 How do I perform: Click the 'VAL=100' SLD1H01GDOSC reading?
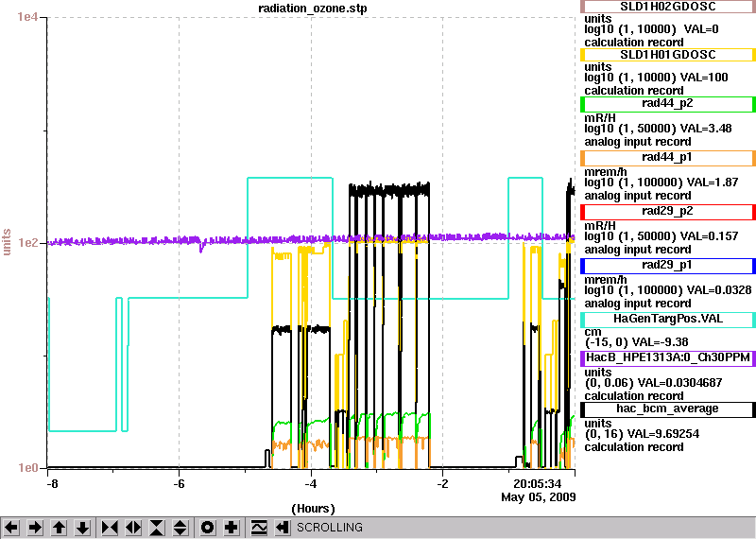pos(704,78)
